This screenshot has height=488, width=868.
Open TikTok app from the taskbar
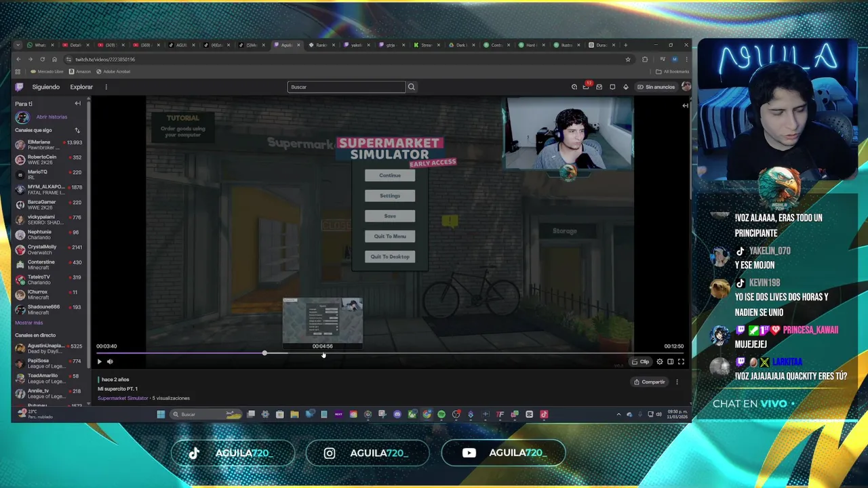(544, 414)
